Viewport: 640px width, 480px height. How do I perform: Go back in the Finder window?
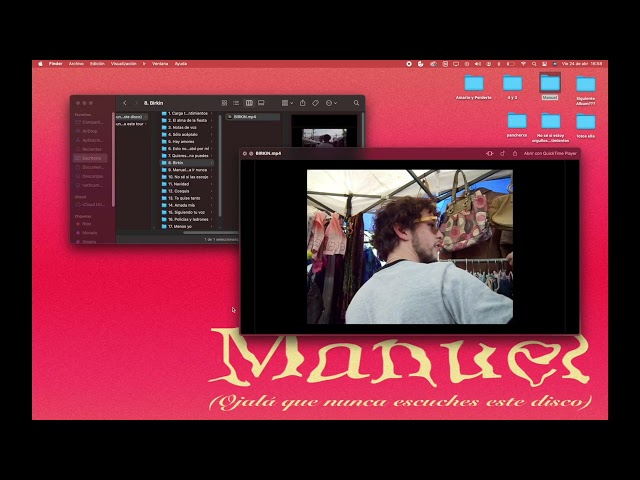tap(125, 103)
